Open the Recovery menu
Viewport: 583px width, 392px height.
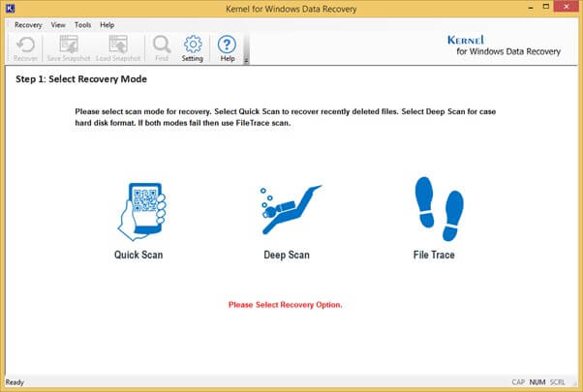click(28, 25)
